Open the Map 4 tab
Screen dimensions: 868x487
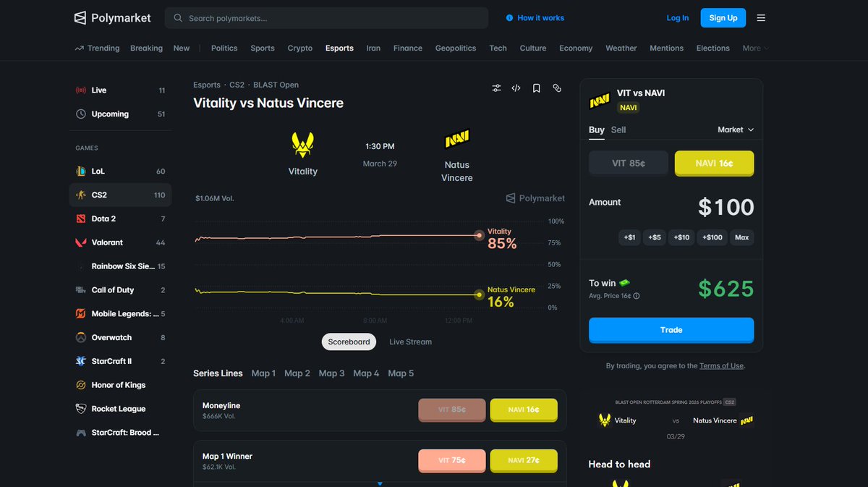[366, 373]
